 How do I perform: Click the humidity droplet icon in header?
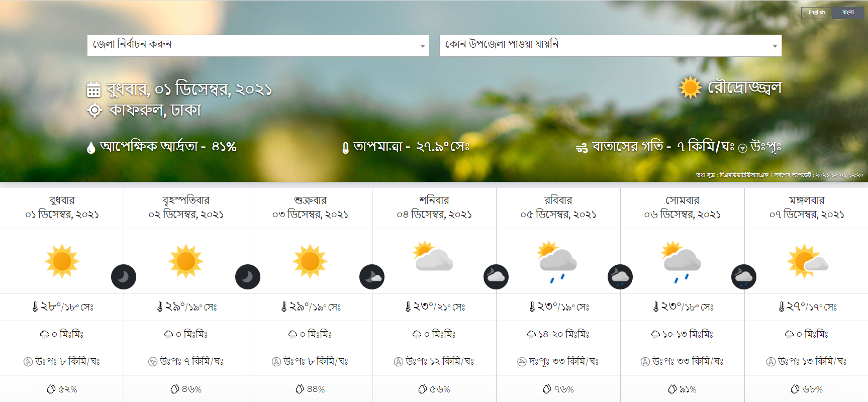pyautogui.click(x=91, y=148)
